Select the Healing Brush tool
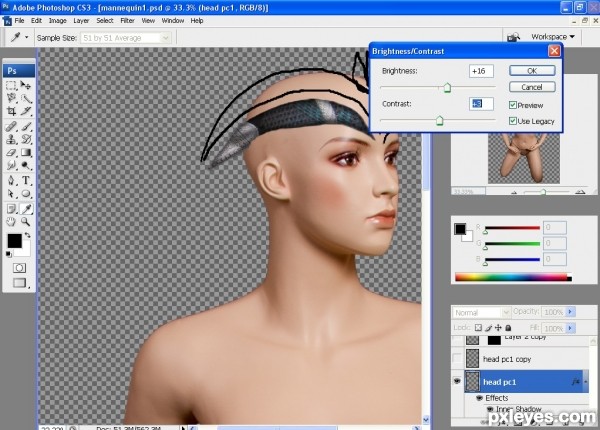The width and height of the screenshot is (600, 430). tap(11, 127)
